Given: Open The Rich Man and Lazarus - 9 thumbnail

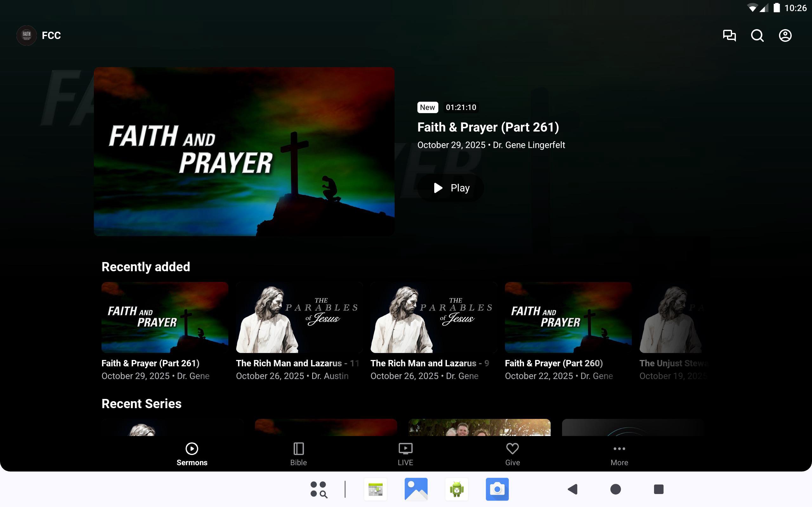Looking at the screenshot, I should click(x=434, y=317).
